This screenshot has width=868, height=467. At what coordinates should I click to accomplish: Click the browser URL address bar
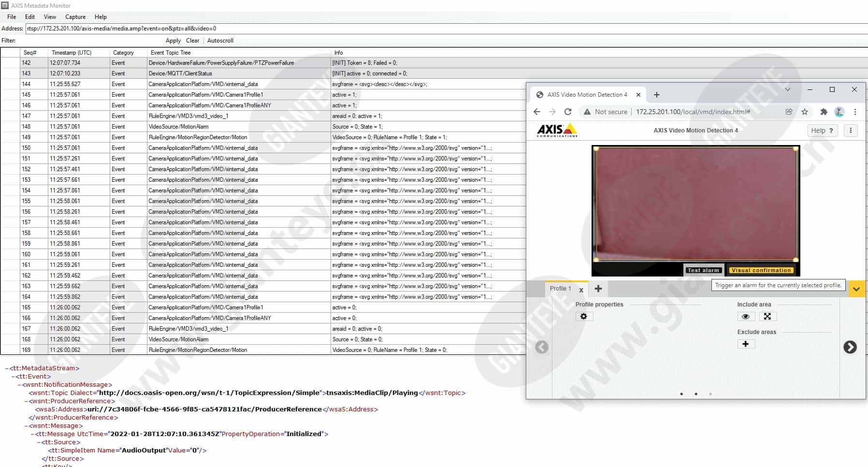point(693,112)
